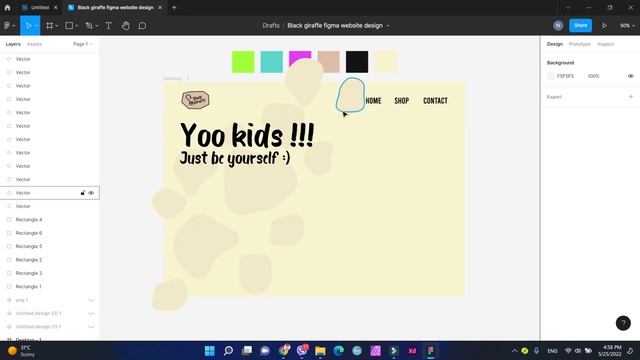Select the 'Yoo kids !!!' heading text
Viewport: 640px width, 360px height.
(247, 135)
